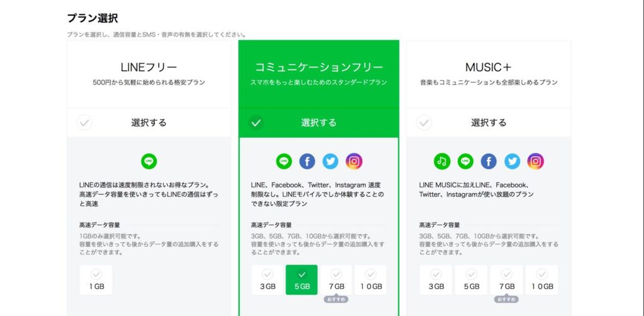Click Facebook icon in コミュニケーションフリー card
Image resolution: width=644 pixels, height=316 pixels.
pos(307,161)
